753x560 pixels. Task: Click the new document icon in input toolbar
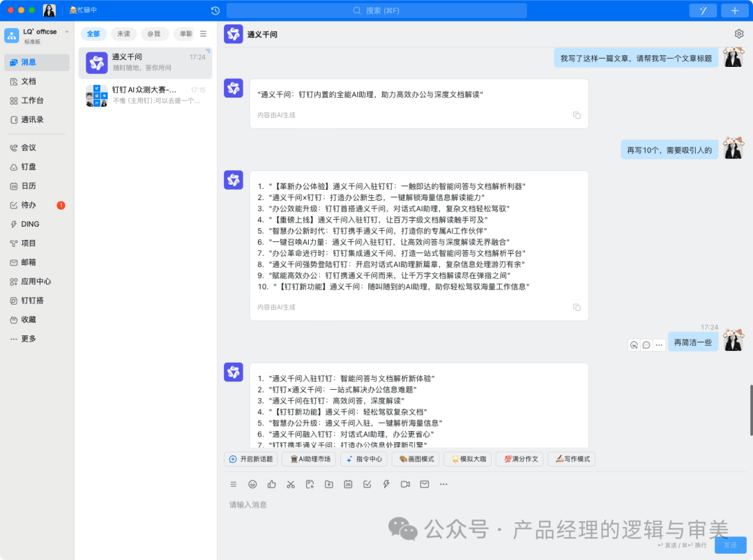[x=310, y=485]
